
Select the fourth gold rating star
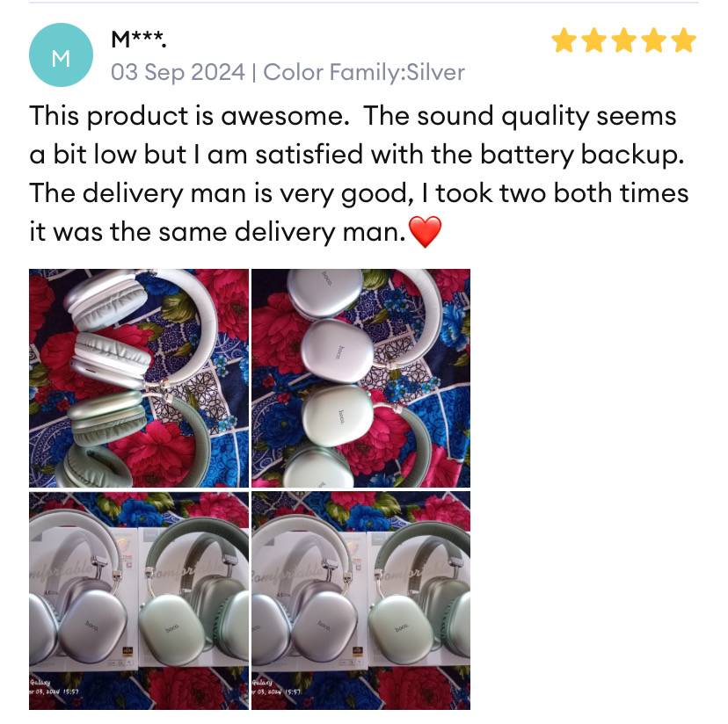(x=654, y=40)
